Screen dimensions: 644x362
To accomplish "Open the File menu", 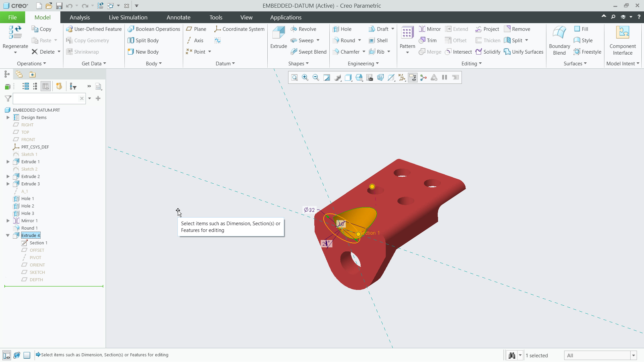I will click(x=12, y=17).
